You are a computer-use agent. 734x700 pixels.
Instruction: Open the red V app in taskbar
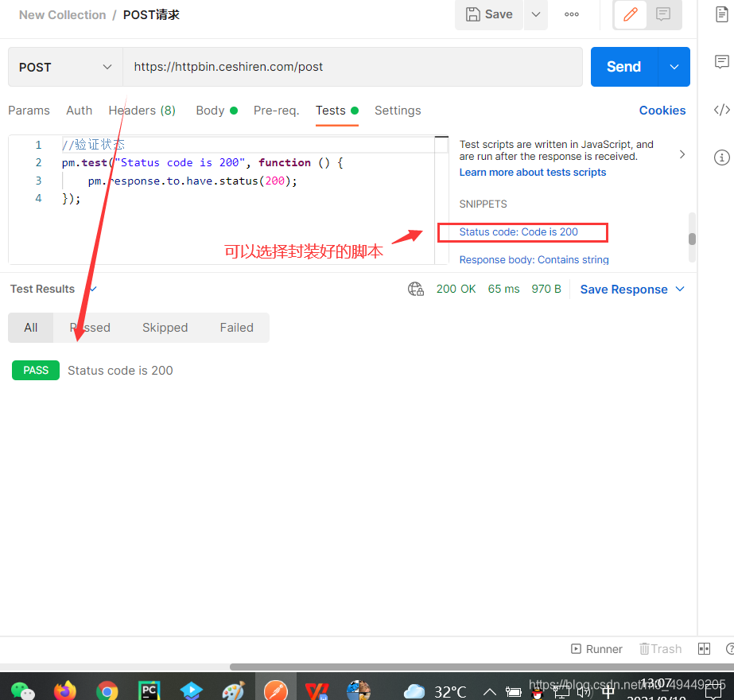[x=317, y=691]
